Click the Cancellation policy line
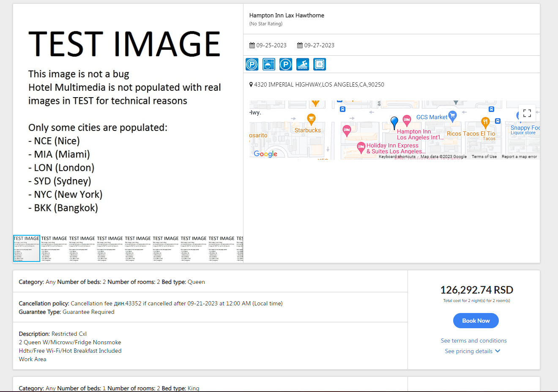558x392 pixels. tap(151, 303)
